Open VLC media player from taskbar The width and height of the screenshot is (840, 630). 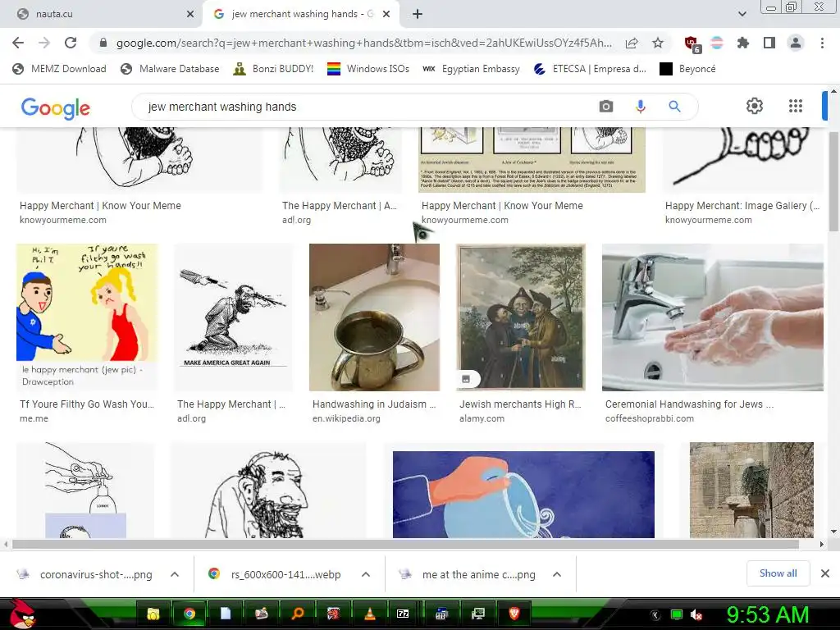pos(370,614)
